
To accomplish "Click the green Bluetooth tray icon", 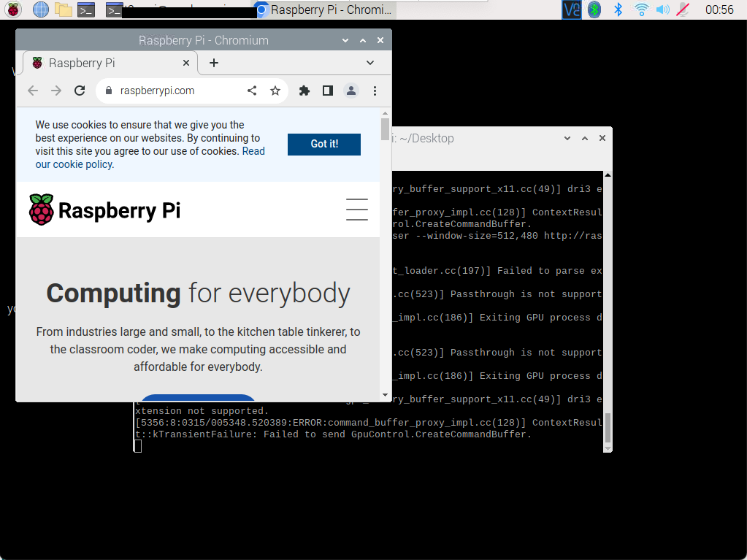I will click(x=594, y=9).
